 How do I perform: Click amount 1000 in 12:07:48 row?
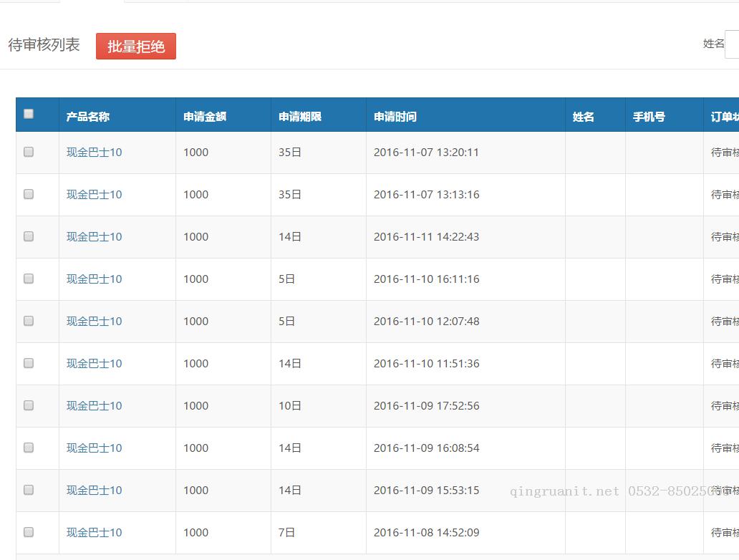[x=195, y=322]
